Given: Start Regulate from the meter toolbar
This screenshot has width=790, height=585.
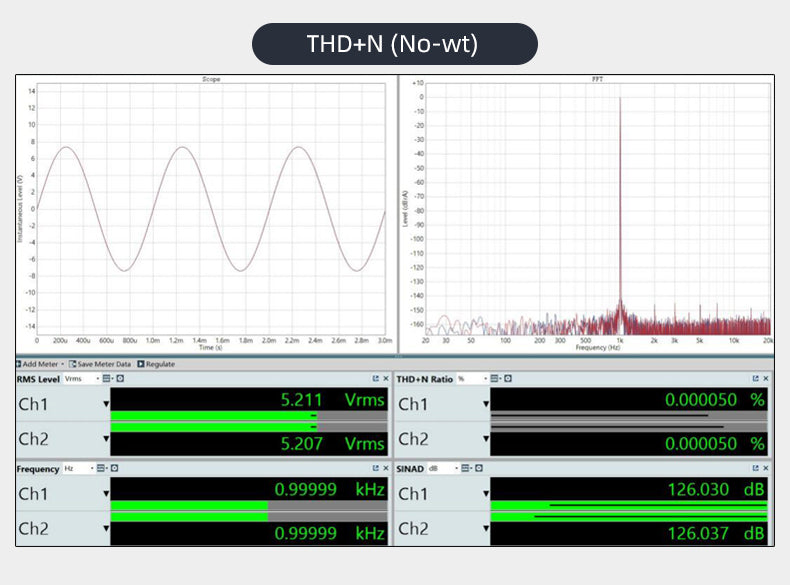Looking at the screenshot, I should pos(155,364).
